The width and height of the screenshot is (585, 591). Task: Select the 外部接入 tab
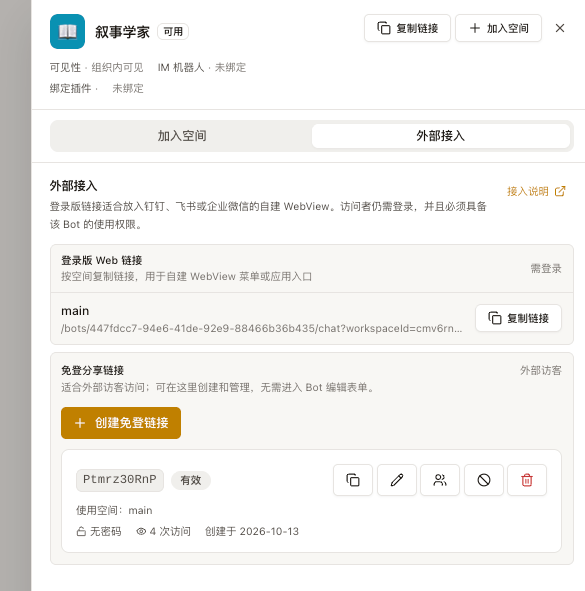pos(441,136)
